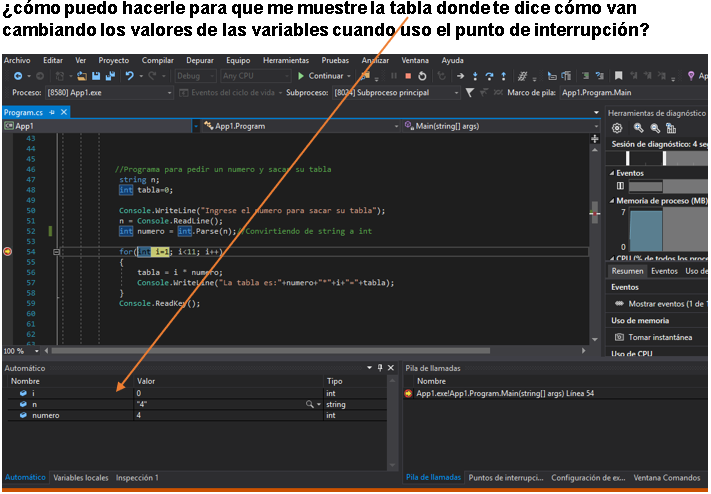Open the Subproceso principal dropdown

click(x=396, y=93)
